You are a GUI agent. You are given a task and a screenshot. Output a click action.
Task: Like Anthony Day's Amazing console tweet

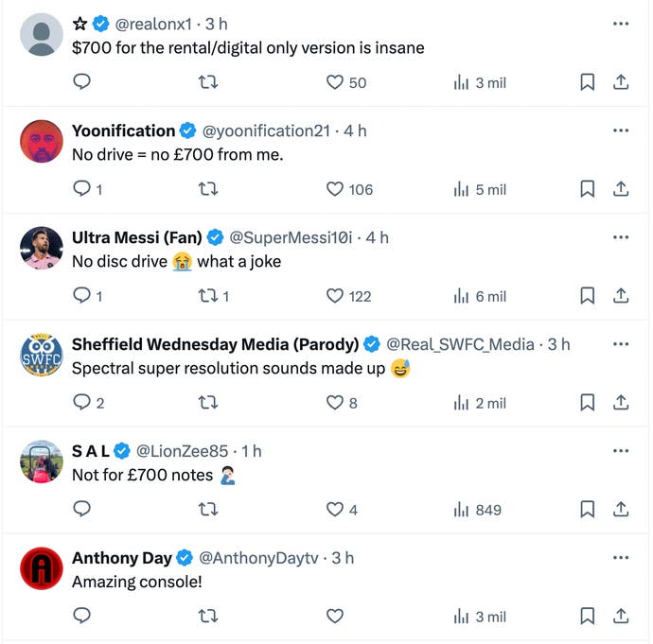click(x=335, y=617)
